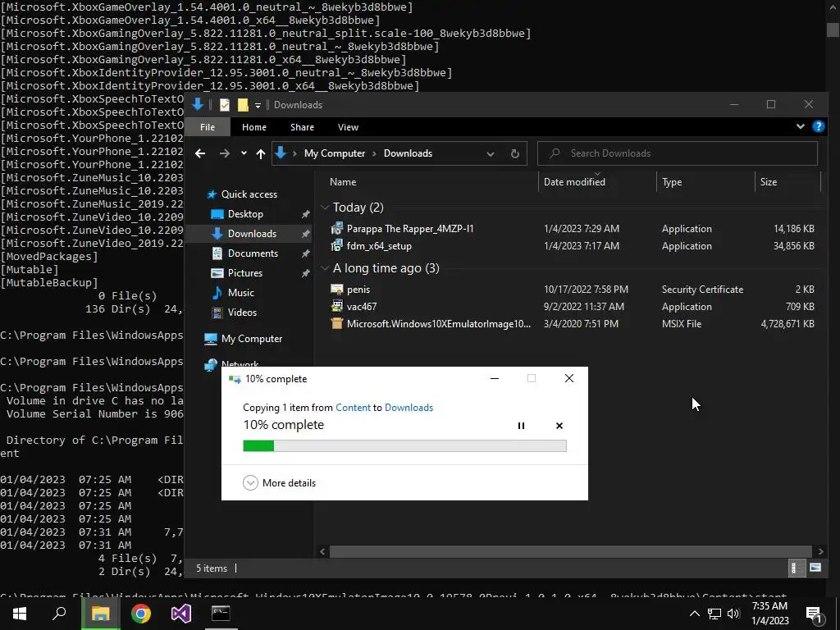Sort files by Name column

click(343, 182)
